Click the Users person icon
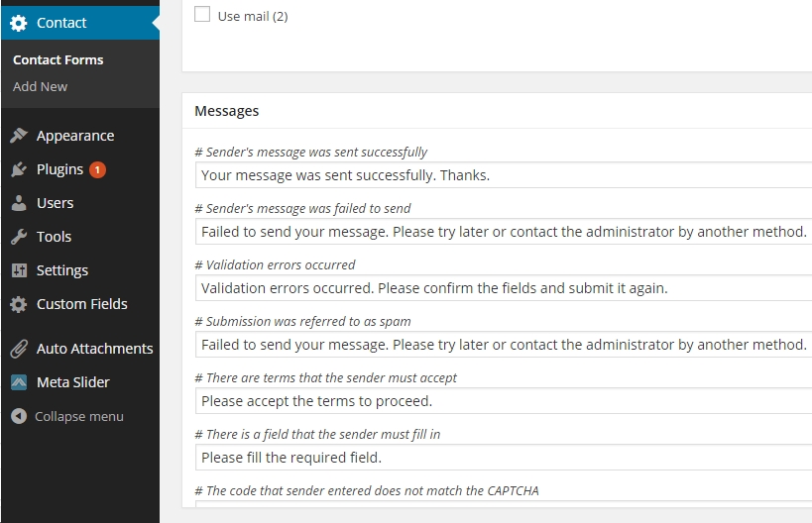This screenshot has width=812, height=523. (19, 203)
